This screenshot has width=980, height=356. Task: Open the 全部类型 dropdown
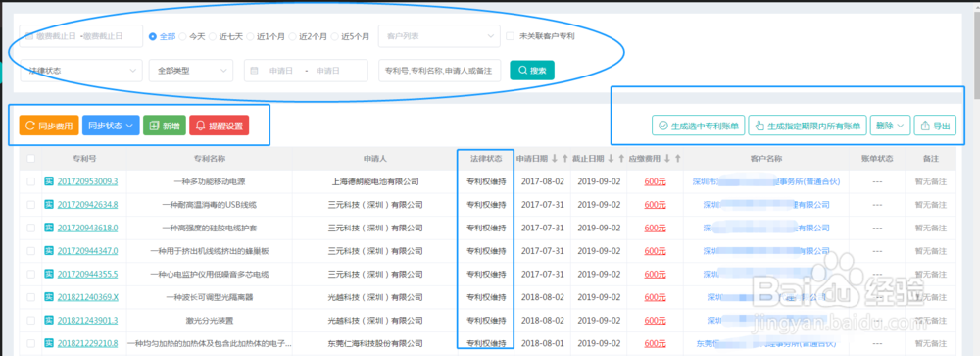191,71
